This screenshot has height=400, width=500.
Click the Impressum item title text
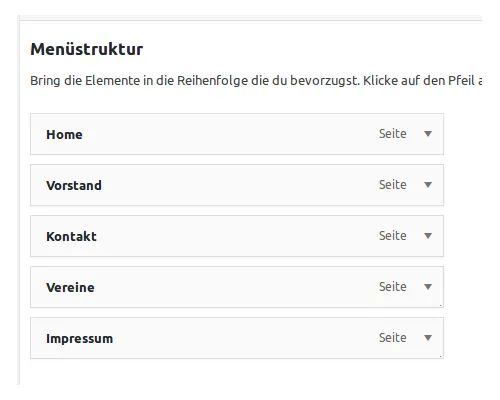point(80,339)
